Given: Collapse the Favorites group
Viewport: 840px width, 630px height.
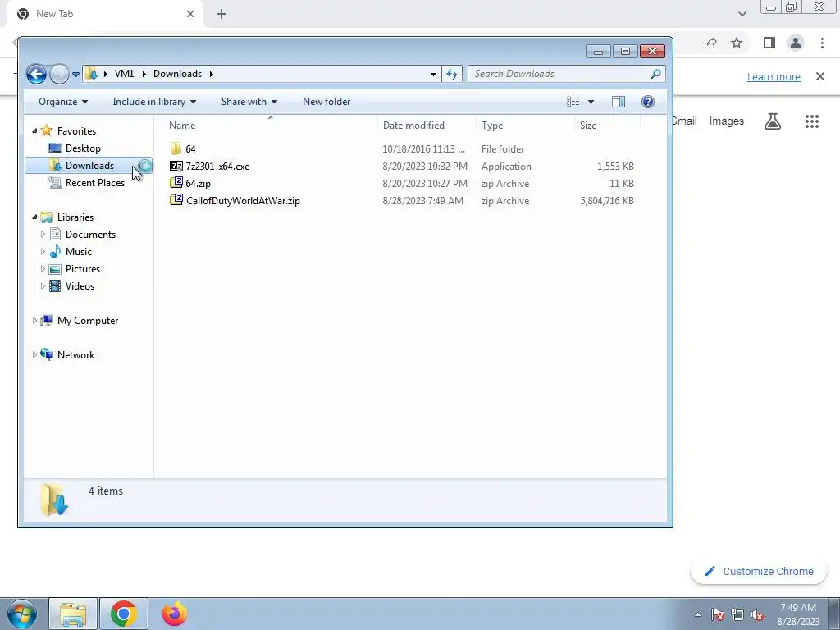Looking at the screenshot, I should pos(34,130).
